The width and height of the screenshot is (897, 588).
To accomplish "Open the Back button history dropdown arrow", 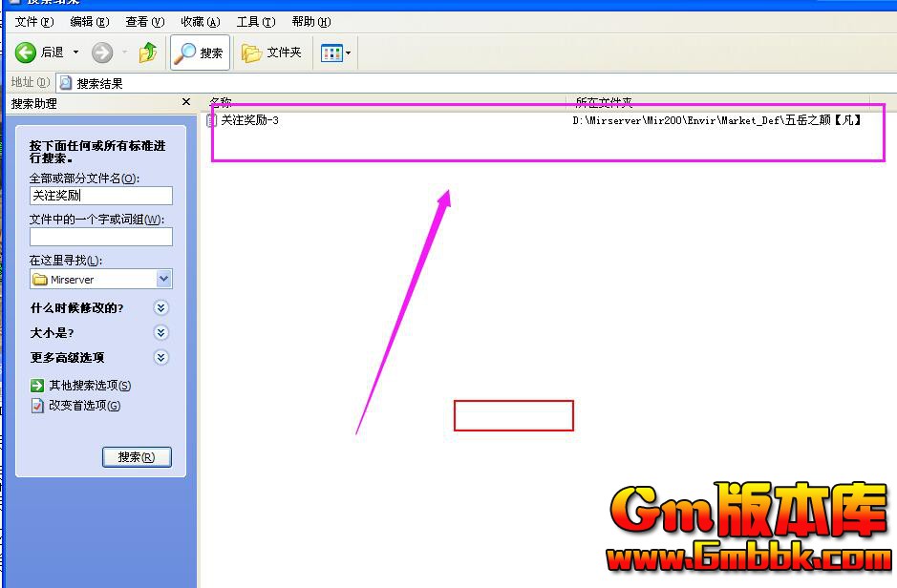I will [76, 52].
